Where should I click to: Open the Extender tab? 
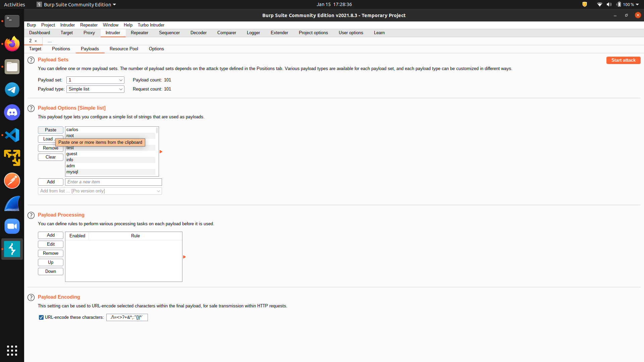(x=279, y=33)
